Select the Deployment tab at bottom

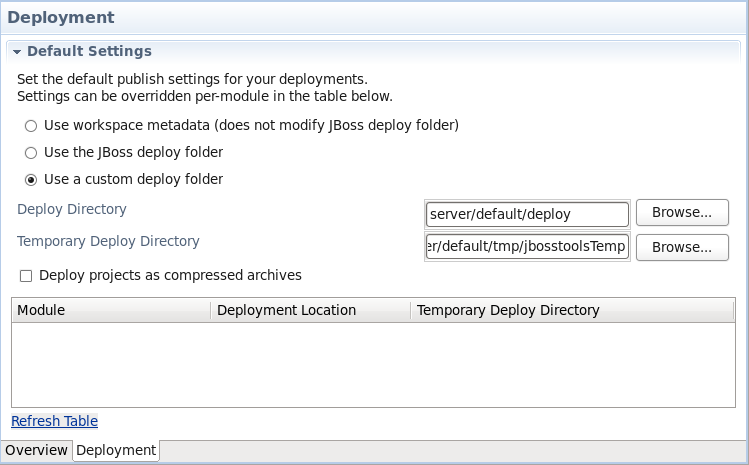(116, 450)
